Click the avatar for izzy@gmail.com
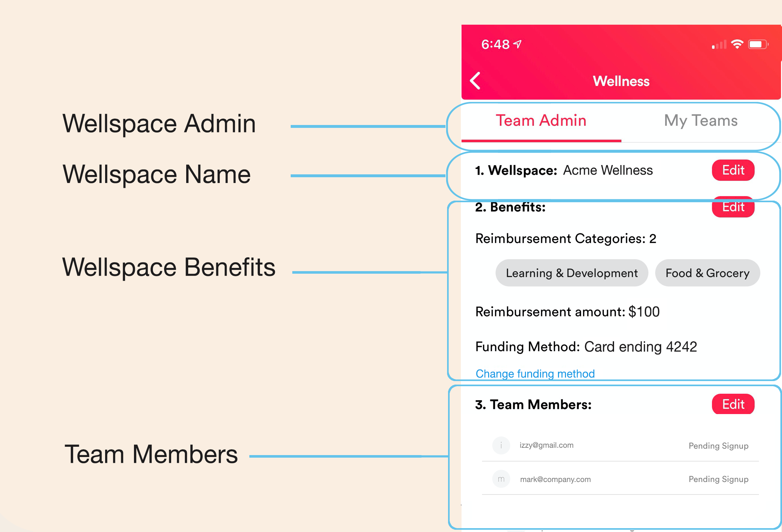 coord(501,445)
